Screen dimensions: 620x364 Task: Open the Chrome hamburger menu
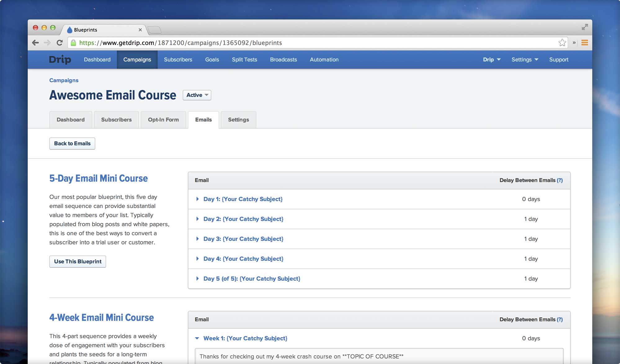point(585,43)
